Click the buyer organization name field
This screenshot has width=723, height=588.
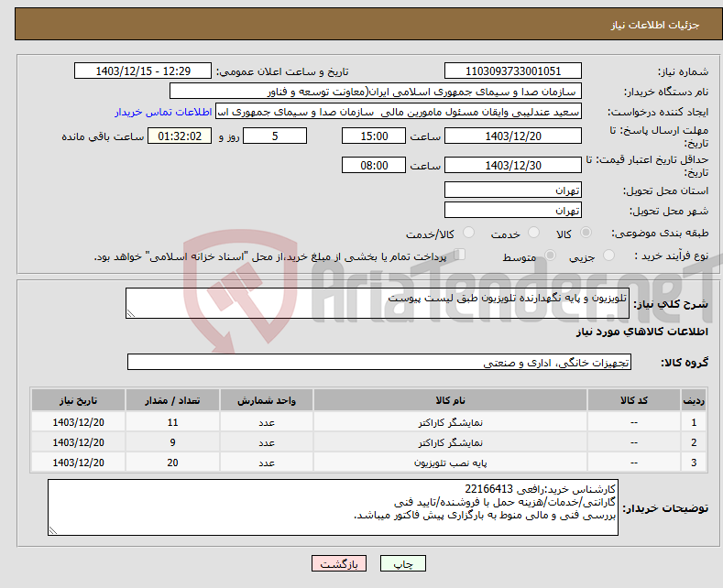coord(376,92)
